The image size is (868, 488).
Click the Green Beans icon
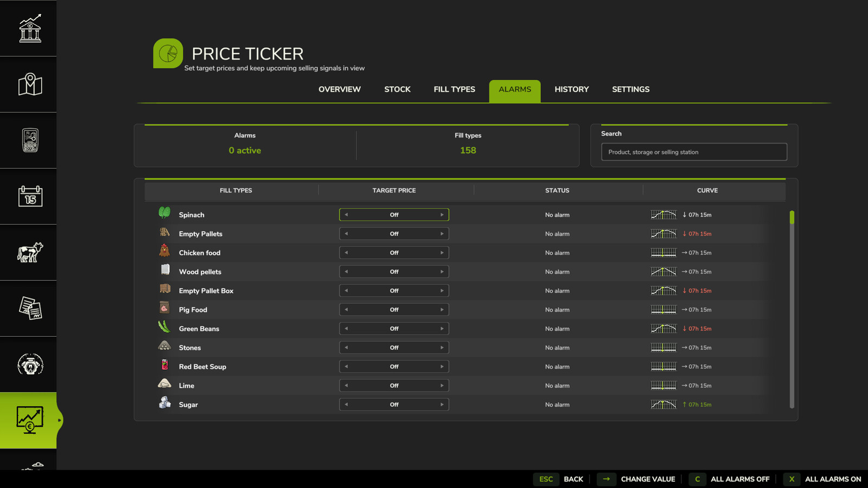coord(164,326)
